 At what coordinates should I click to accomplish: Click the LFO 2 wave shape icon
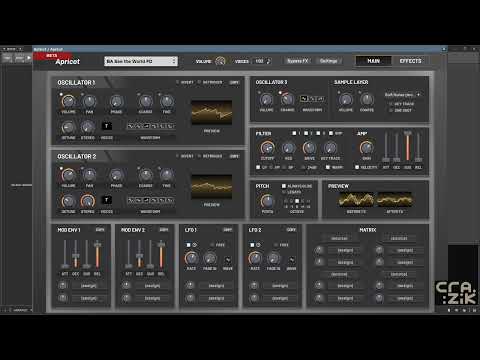pyautogui.click(x=291, y=259)
